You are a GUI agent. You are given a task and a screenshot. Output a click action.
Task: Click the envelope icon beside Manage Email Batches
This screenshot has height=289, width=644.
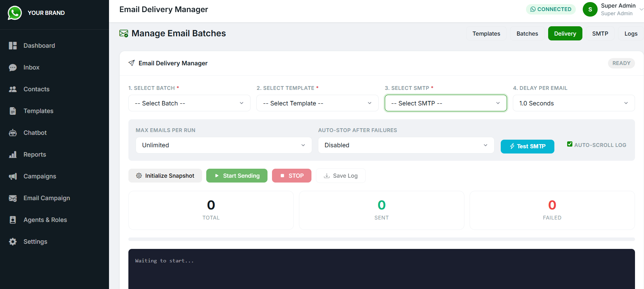[x=124, y=33]
